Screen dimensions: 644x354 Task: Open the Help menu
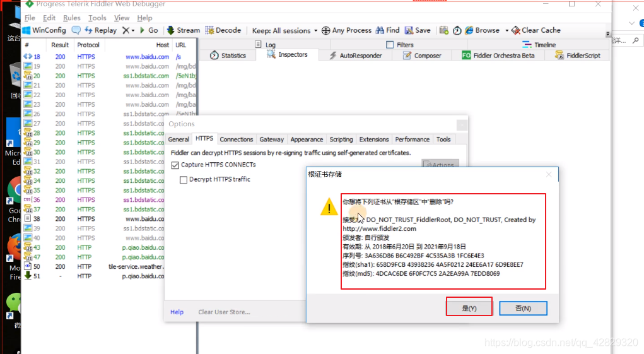(x=144, y=18)
